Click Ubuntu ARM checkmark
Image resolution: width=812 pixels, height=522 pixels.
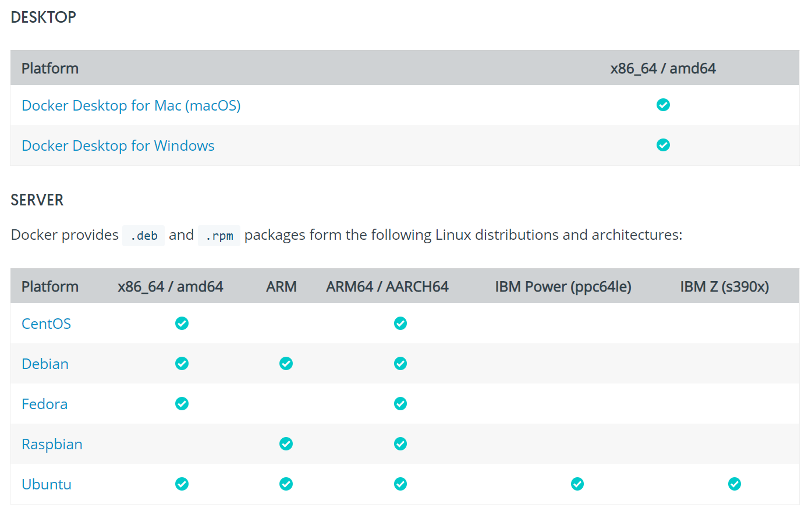[286, 484]
